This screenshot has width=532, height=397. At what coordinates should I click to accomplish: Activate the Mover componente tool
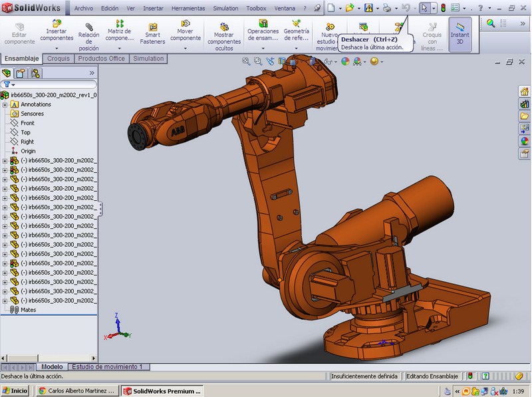186,31
